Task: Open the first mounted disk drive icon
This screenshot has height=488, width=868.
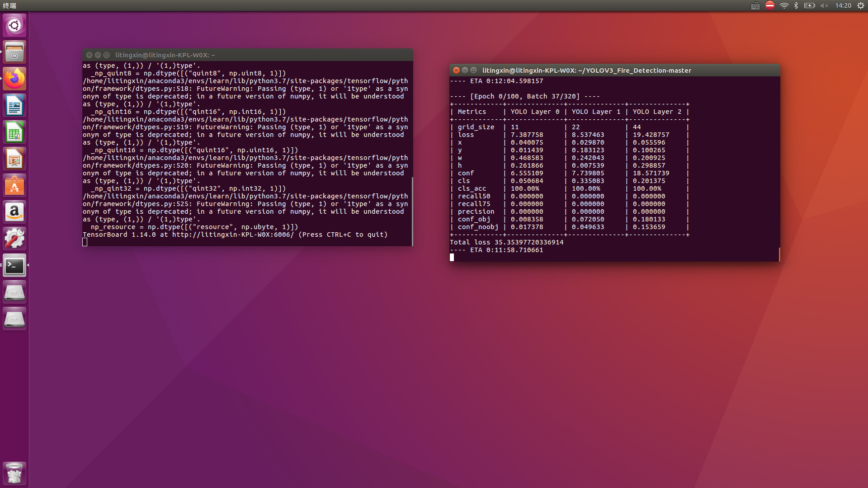Action: click(x=14, y=292)
